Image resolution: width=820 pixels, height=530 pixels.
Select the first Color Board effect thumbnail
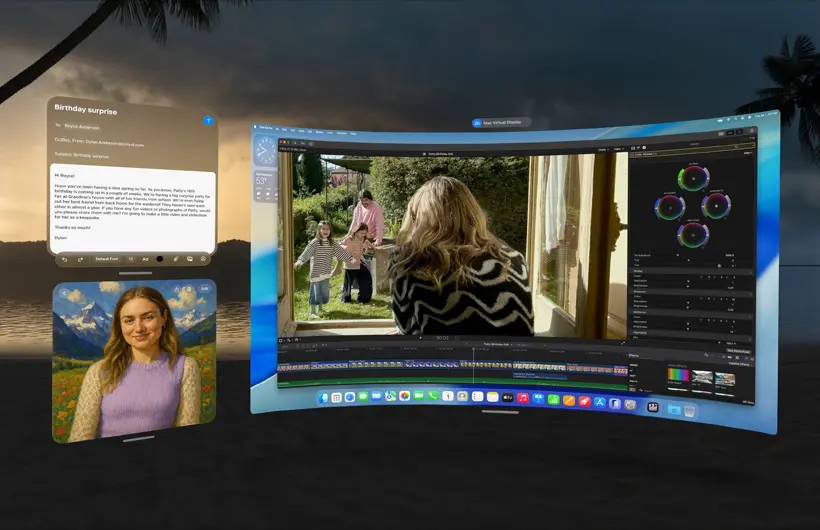(678, 377)
